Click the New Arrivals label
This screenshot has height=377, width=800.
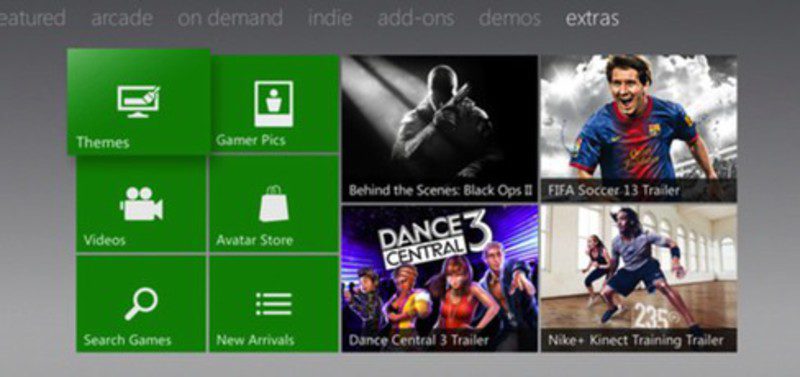255,340
